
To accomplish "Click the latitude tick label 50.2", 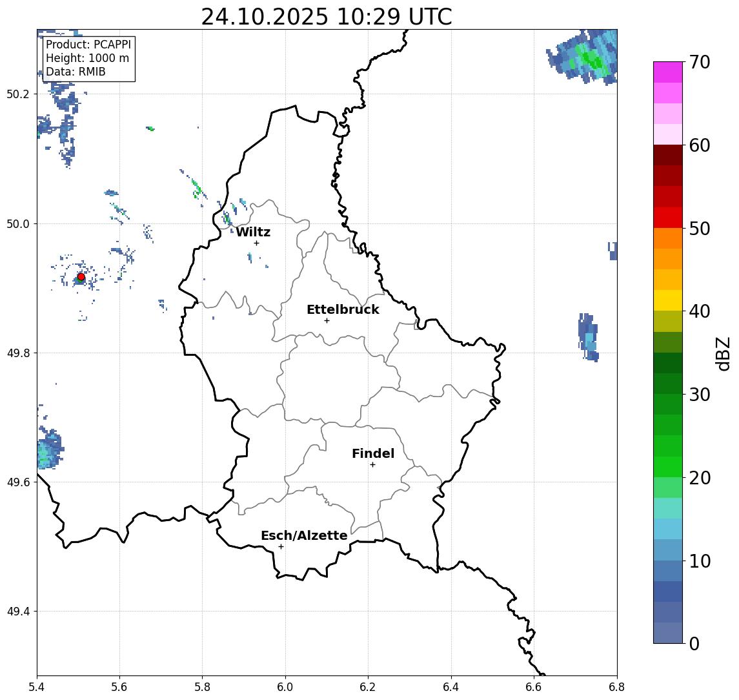I will pyautogui.click(x=18, y=94).
